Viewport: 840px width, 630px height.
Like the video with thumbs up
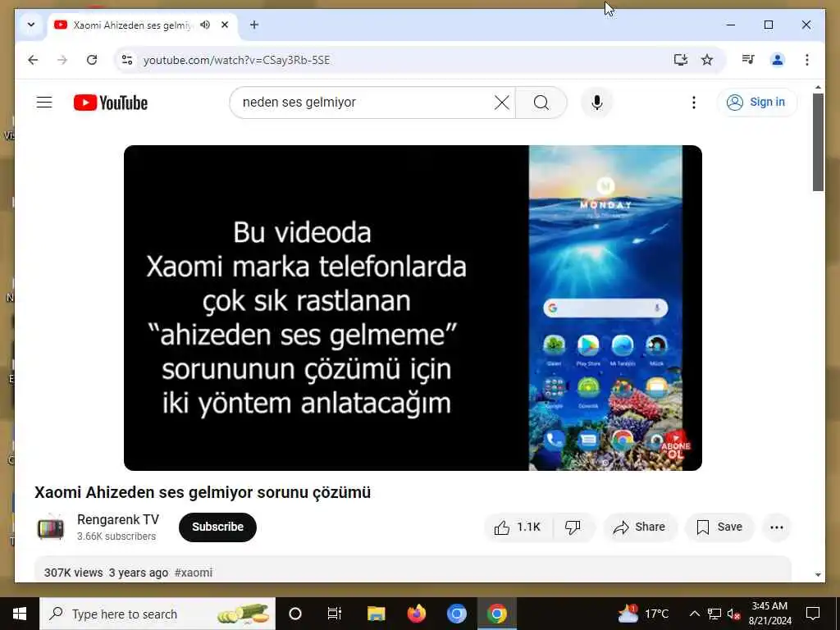point(518,527)
